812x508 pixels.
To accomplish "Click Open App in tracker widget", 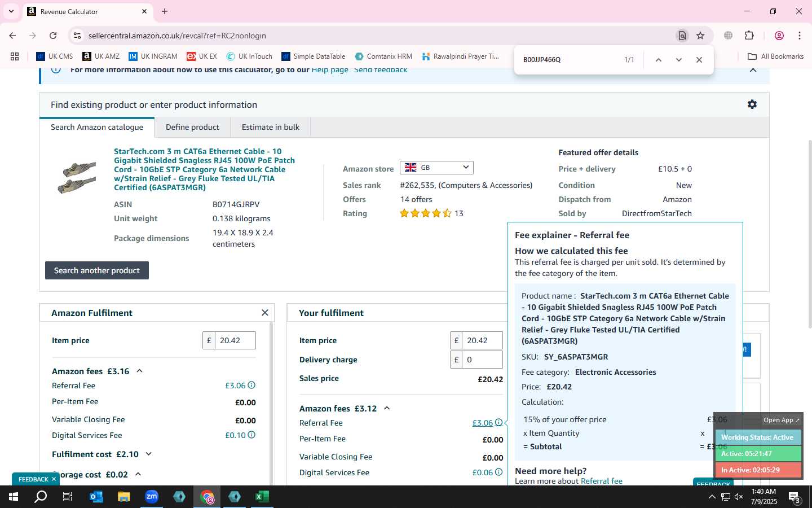I will click(x=782, y=420).
